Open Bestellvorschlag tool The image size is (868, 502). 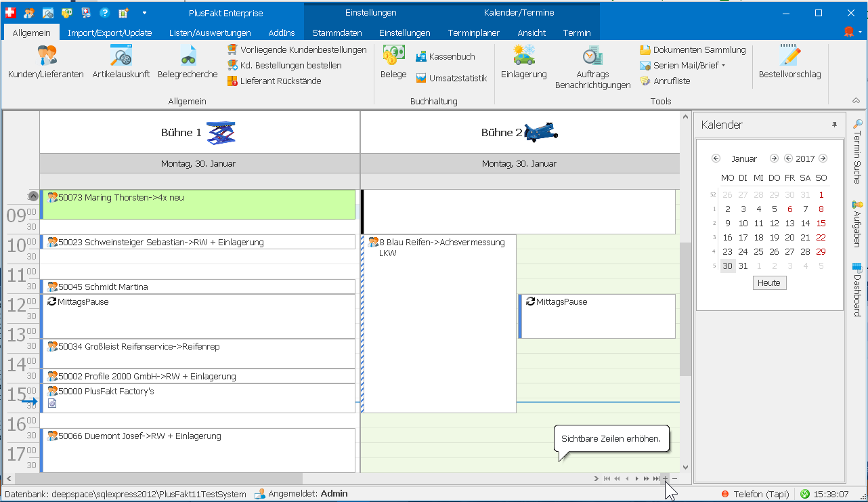789,62
